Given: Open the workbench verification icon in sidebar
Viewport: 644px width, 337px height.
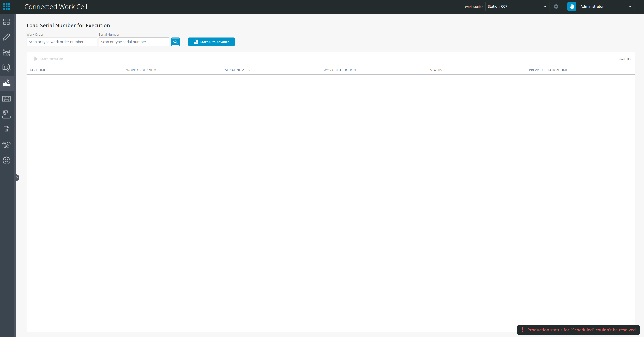Looking at the screenshot, I should click(7, 99).
